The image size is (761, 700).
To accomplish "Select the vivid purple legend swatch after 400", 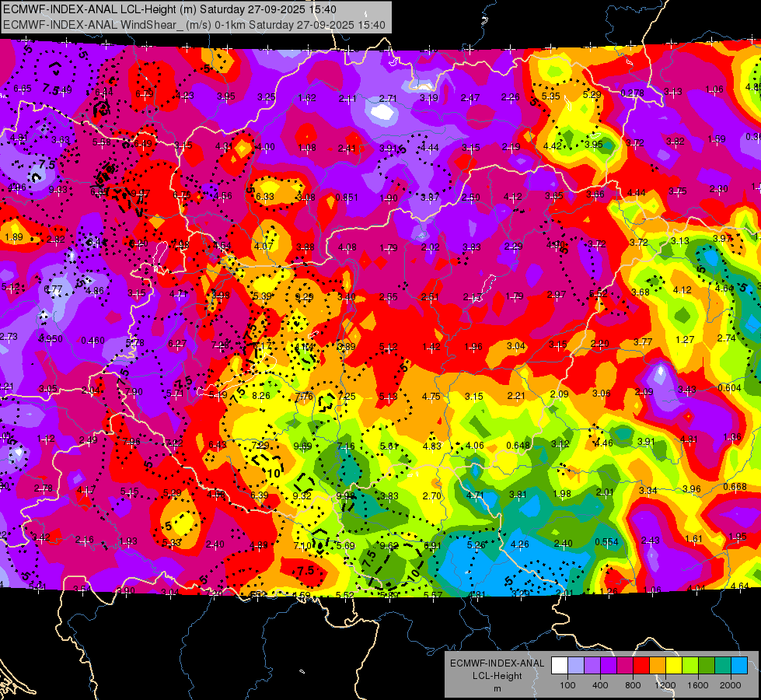I will [609, 666].
